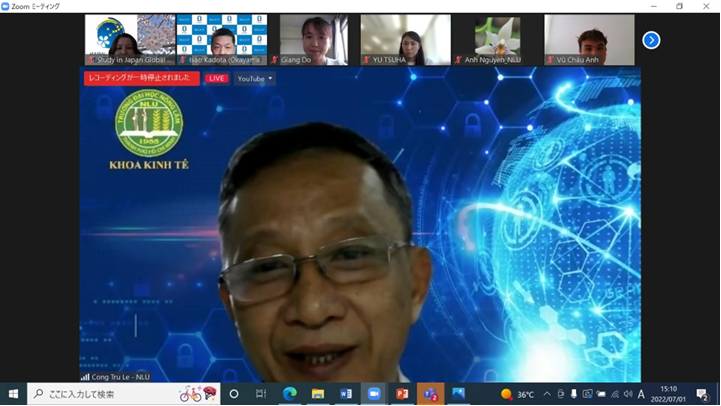The image size is (721, 406).
Task: Open Microsoft Word from taskbar
Action: point(346,394)
